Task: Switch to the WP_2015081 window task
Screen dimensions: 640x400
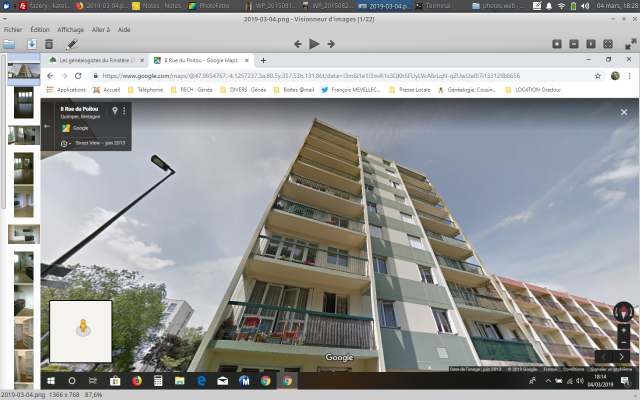Action: [x=270, y=6]
